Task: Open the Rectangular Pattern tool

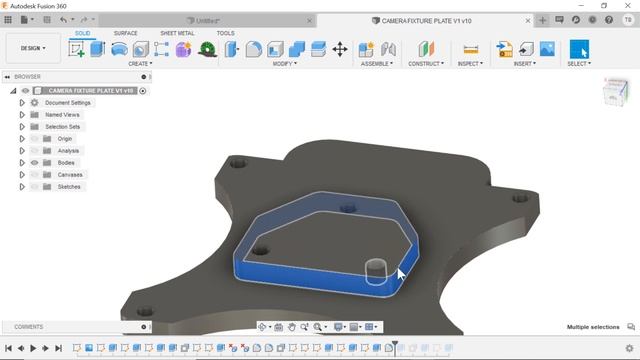Action: pos(162,49)
